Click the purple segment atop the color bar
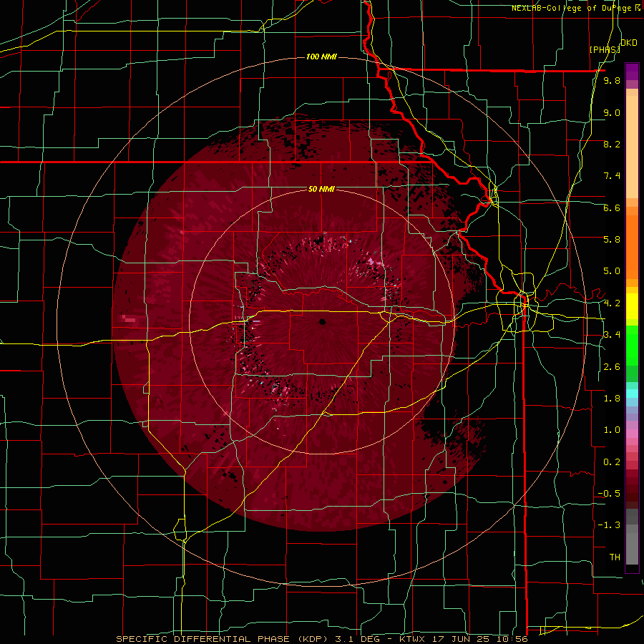Screen dimensions: 644x644 point(632,72)
